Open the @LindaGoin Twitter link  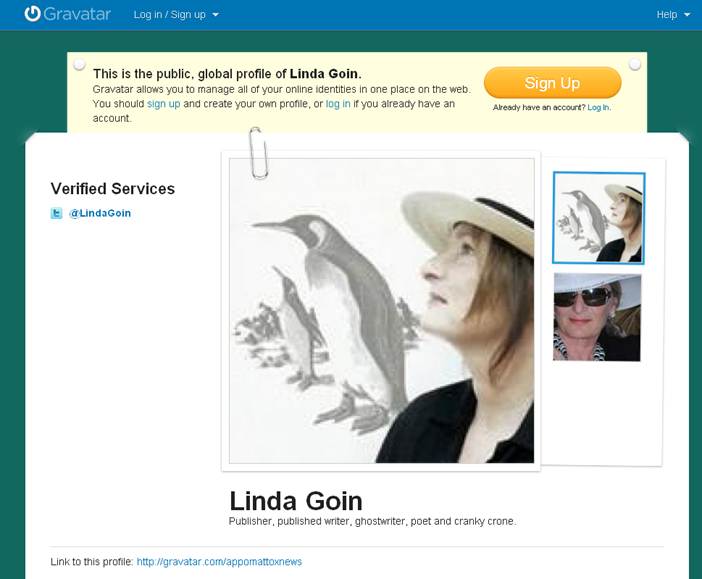100,213
